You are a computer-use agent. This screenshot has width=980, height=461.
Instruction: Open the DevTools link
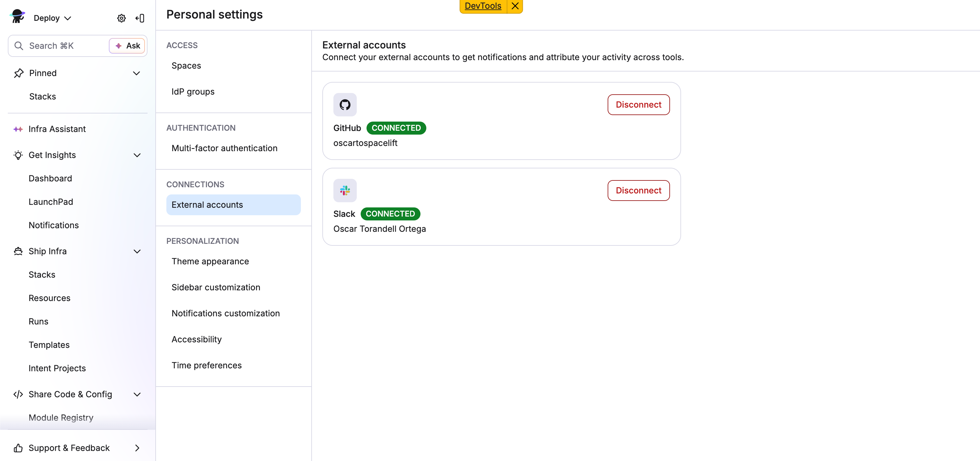(x=483, y=6)
